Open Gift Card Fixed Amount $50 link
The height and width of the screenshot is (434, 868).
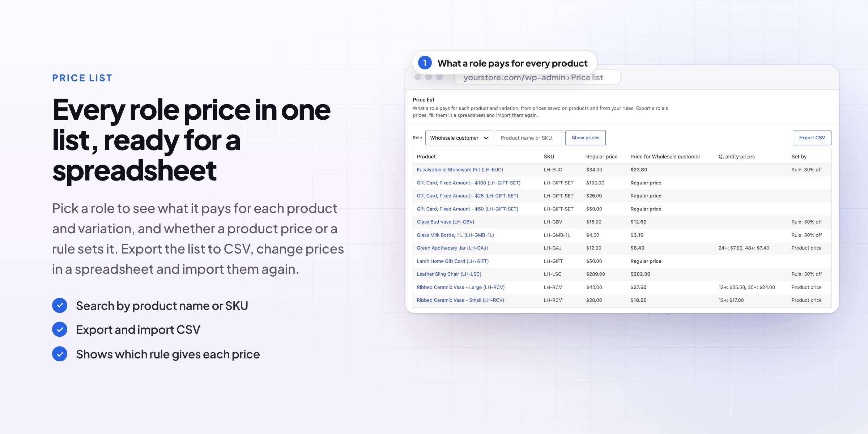467,209
